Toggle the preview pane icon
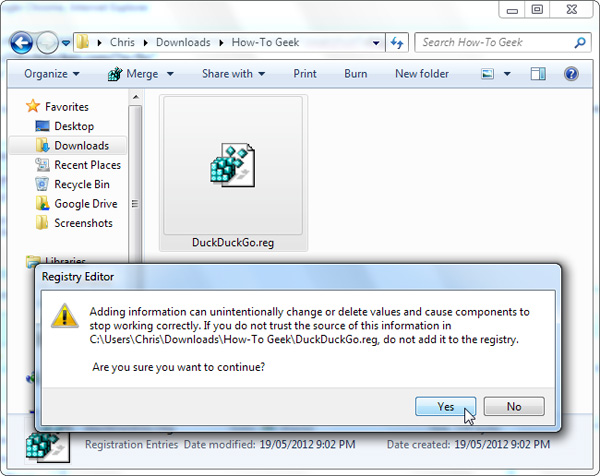The width and height of the screenshot is (600, 476). coord(538,73)
